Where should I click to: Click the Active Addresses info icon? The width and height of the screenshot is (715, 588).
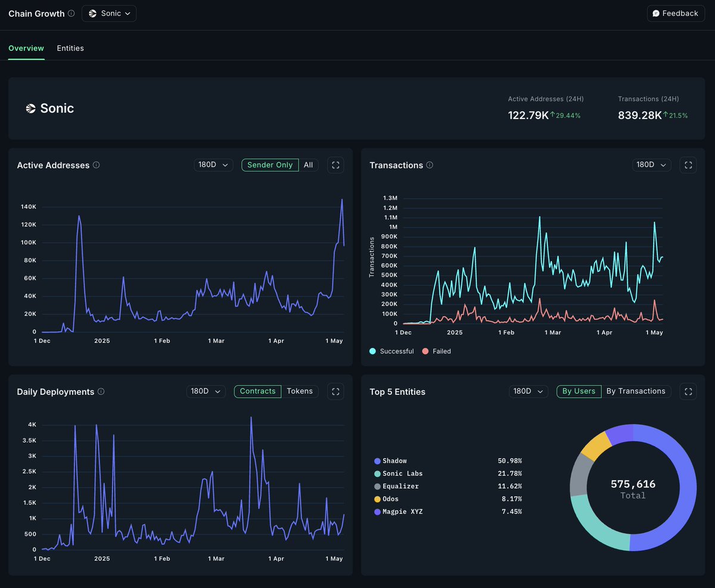pyautogui.click(x=97, y=165)
